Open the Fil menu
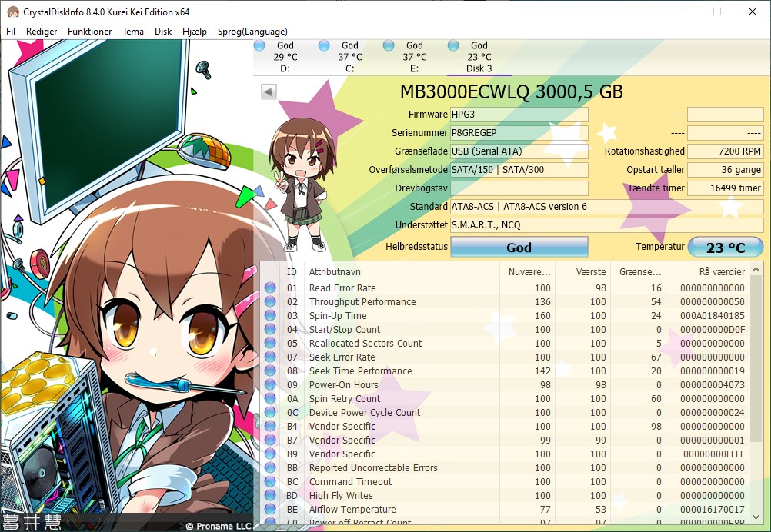 point(11,32)
